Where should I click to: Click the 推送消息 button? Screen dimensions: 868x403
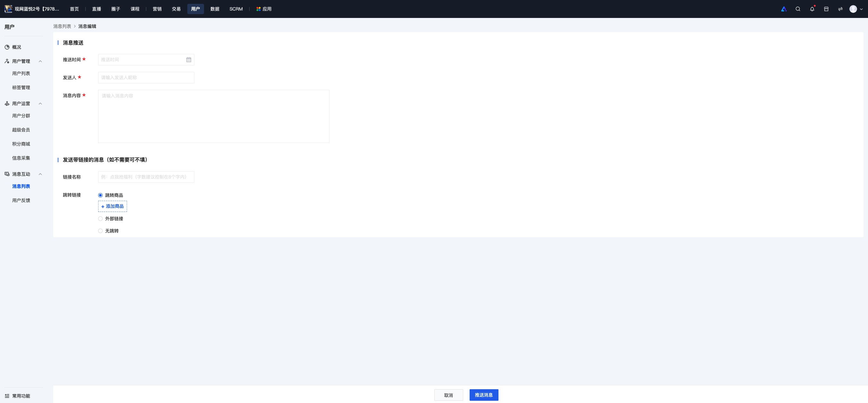point(484,395)
